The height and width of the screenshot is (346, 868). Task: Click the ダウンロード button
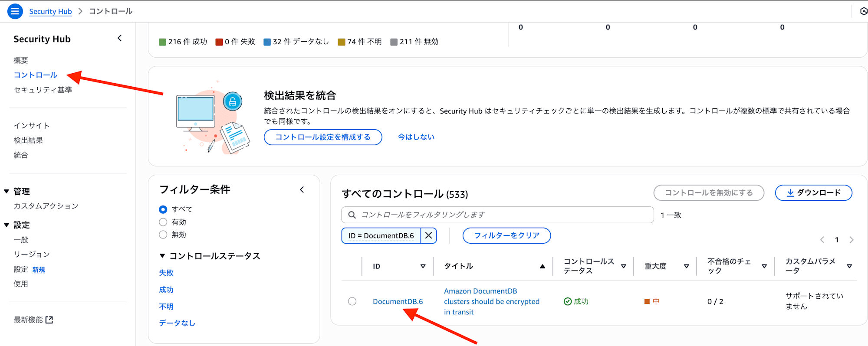click(814, 193)
